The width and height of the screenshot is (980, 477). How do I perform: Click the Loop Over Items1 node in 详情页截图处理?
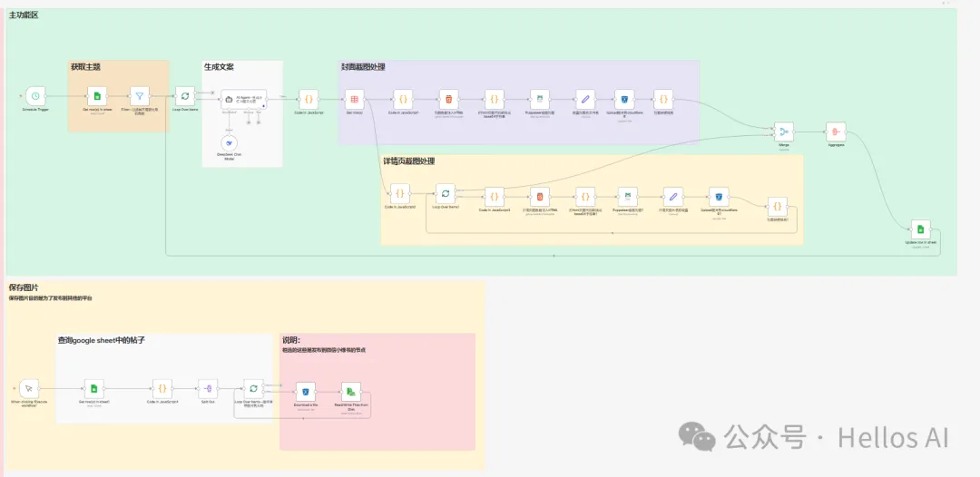point(446,194)
